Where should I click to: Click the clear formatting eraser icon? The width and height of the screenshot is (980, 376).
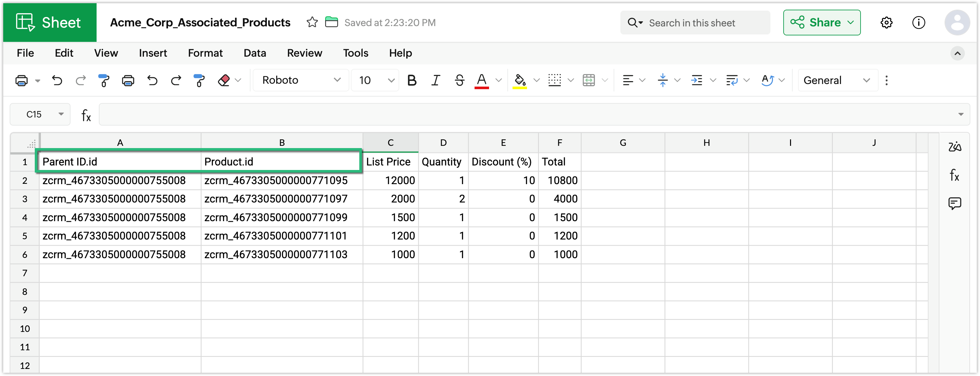tap(224, 80)
